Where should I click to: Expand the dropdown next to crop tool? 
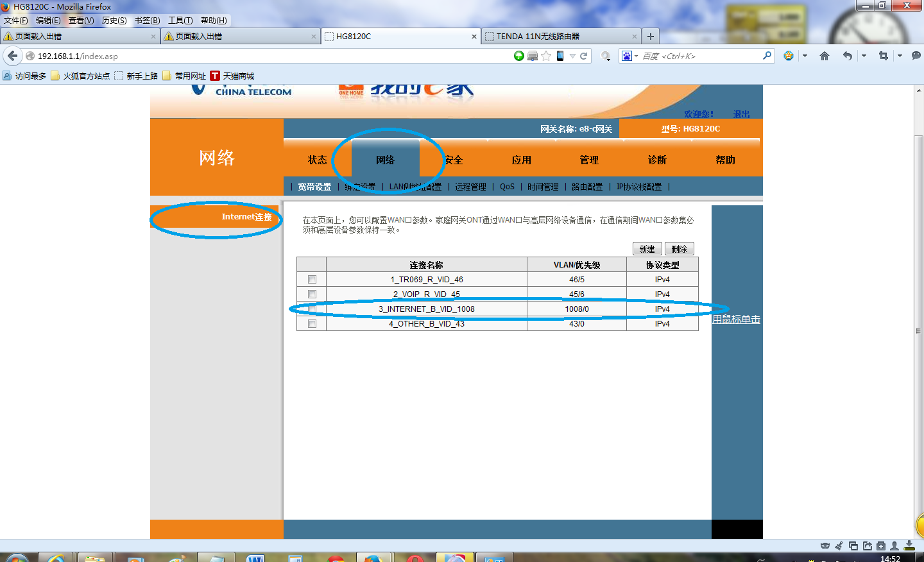[x=900, y=56]
